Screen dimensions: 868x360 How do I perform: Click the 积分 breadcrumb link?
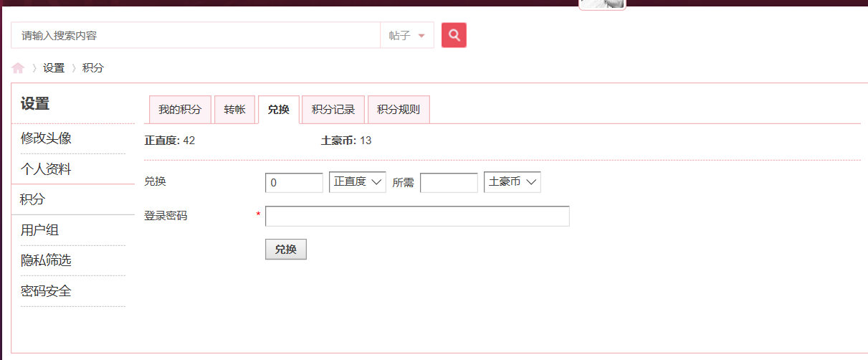coord(93,68)
